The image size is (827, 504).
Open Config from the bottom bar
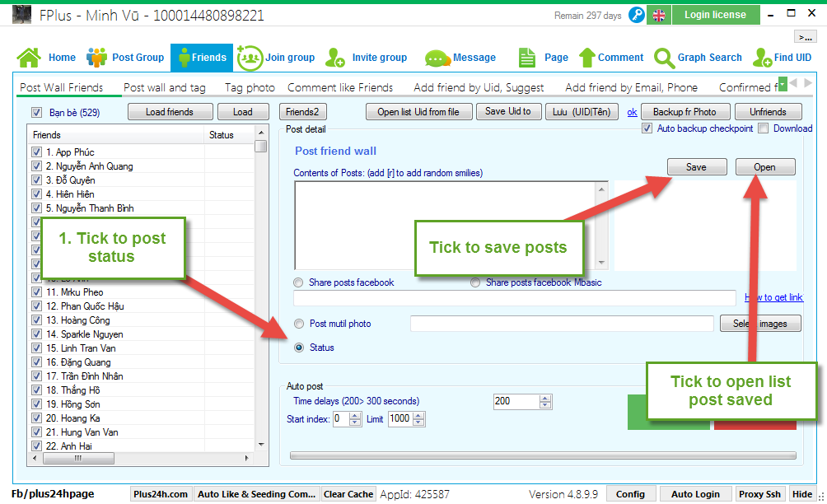(630, 494)
